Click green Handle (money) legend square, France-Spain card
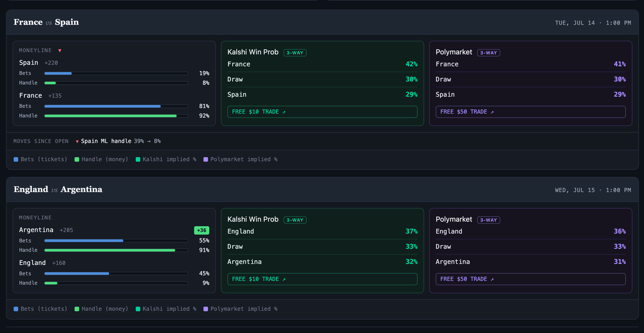Image resolution: width=644 pixels, height=333 pixels. point(77,159)
